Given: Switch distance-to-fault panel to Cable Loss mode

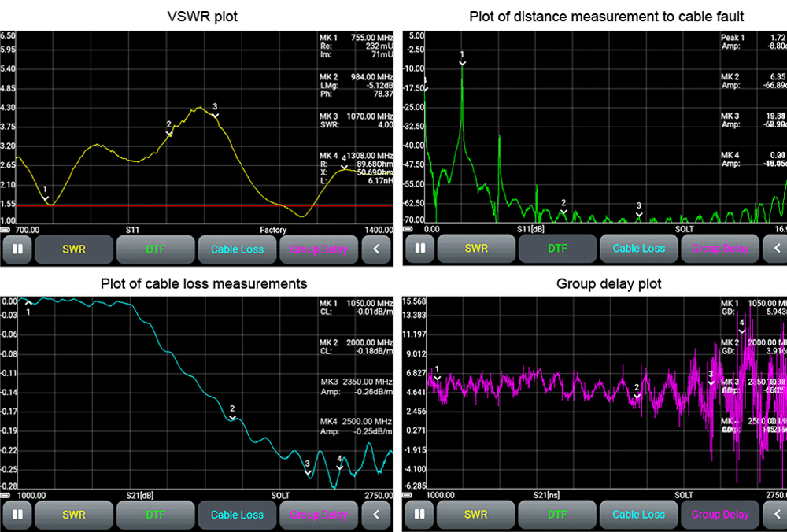Looking at the screenshot, I should pyautogui.click(x=638, y=249).
